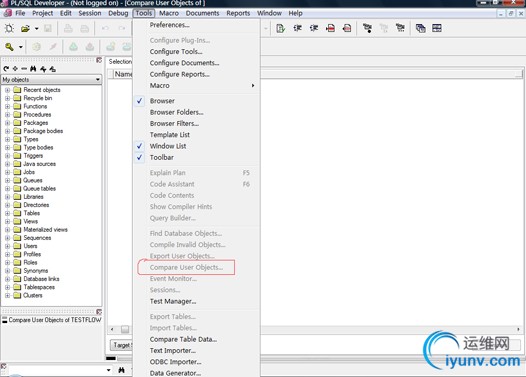Screen dimensions: 526x377
Task: Click the browser binoculars find icon
Action: tap(33, 69)
